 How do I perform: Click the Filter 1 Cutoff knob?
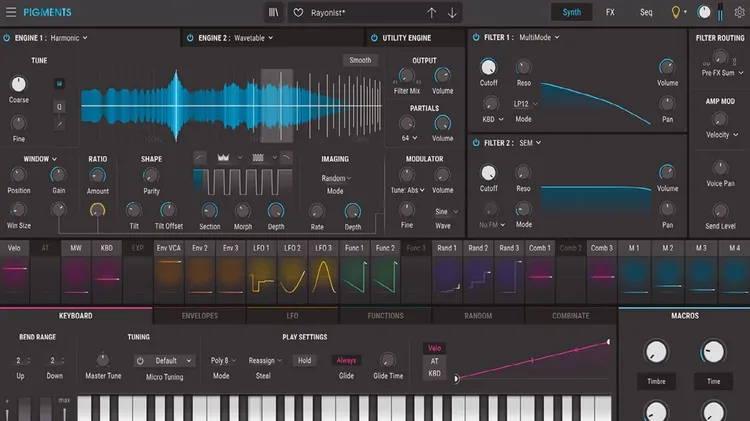coord(488,67)
